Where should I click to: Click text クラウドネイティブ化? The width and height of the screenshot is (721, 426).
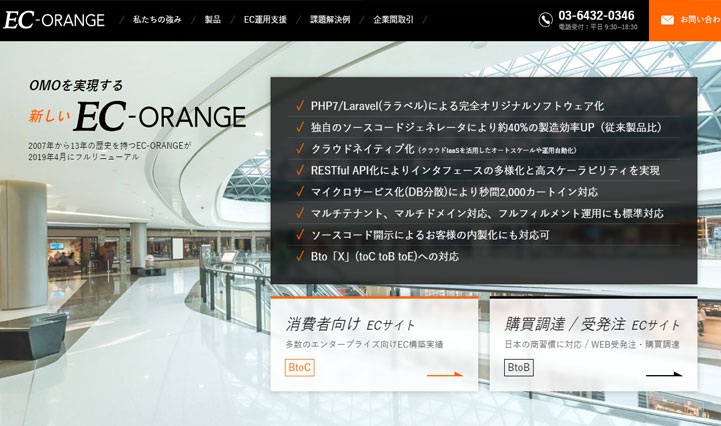coord(362,149)
